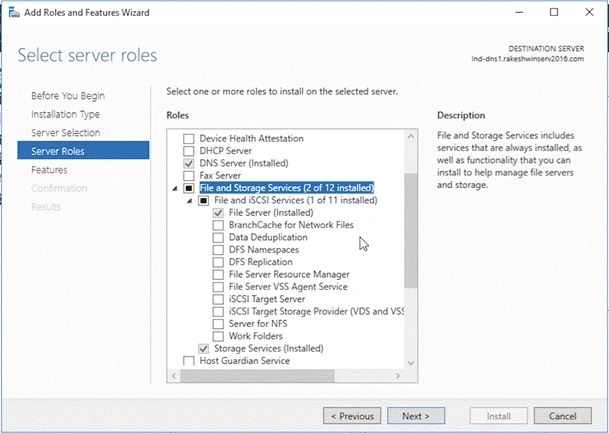Check the Host Guardian Service checkbox
This screenshot has width=609, height=433.
[188, 361]
